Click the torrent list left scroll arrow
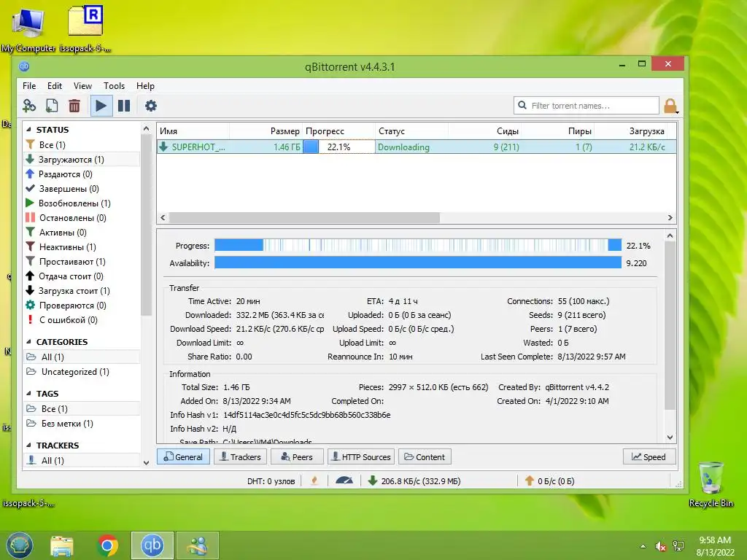The height and width of the screenshot is (560, 747). point(163,217)
